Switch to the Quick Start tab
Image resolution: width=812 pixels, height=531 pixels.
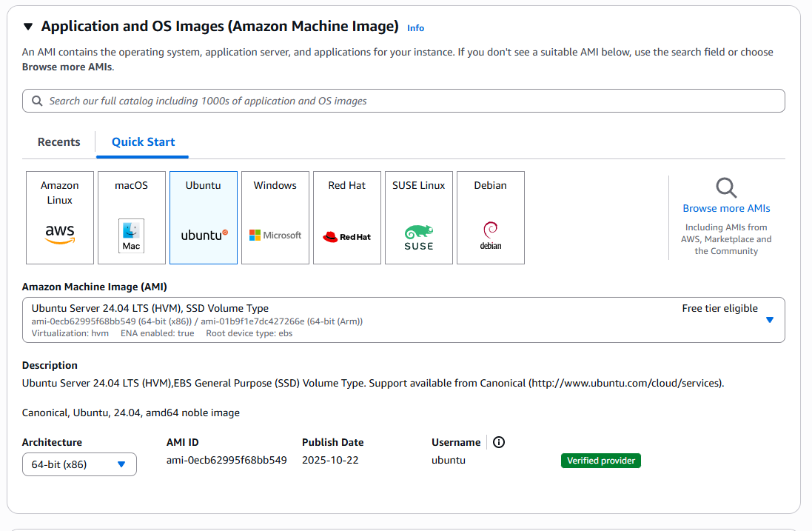click(x=143, y=142)
